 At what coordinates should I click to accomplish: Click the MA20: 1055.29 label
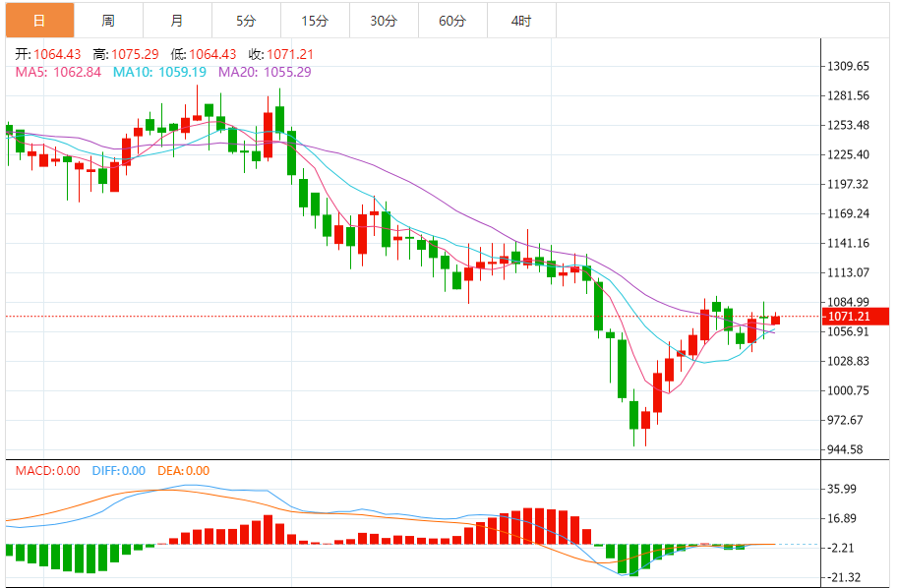(266, 72)
